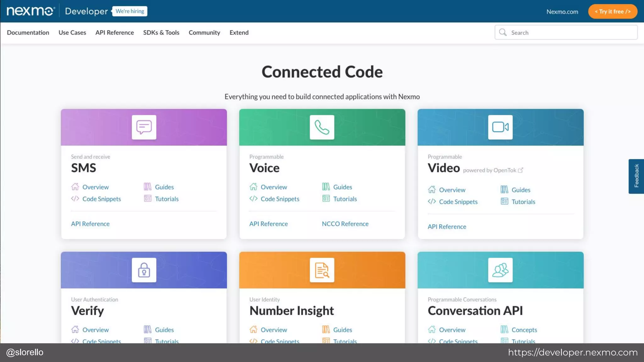This screenshot has height=362, width=644.
Task: Click the code brackets icon in Video card
Action: (432, 201)
